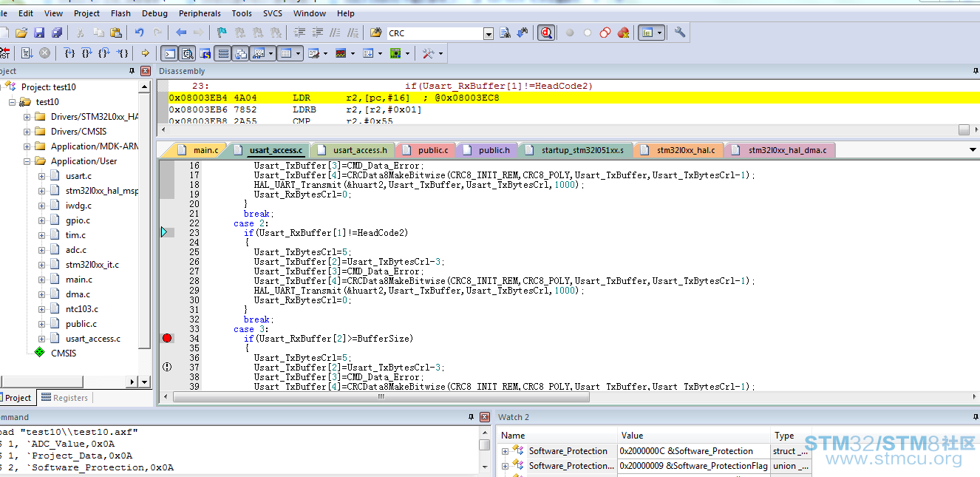Close the Command panel
Screen dimensions: 980x477
[485, 417]
